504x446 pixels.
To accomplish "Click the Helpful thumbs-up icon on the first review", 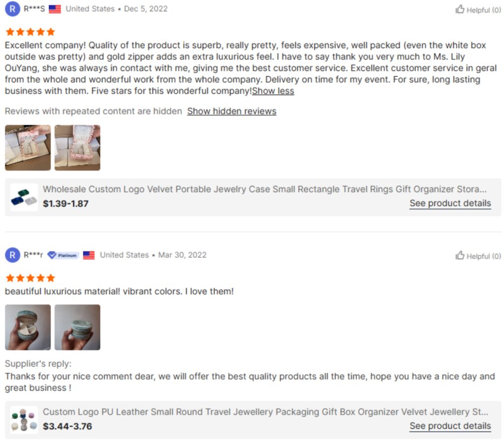I will (462, 9).
